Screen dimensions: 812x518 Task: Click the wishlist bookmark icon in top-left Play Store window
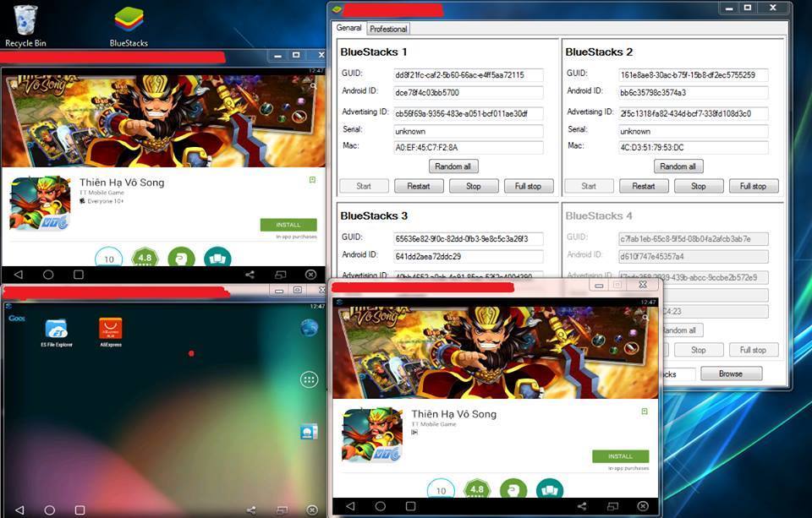point(312,179)
